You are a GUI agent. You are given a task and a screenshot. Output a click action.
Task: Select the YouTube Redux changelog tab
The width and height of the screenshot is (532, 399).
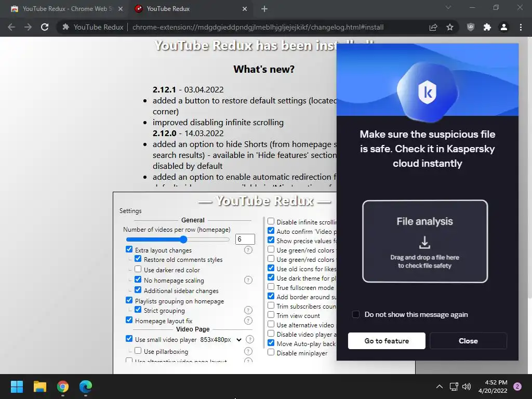coord(192,9)
